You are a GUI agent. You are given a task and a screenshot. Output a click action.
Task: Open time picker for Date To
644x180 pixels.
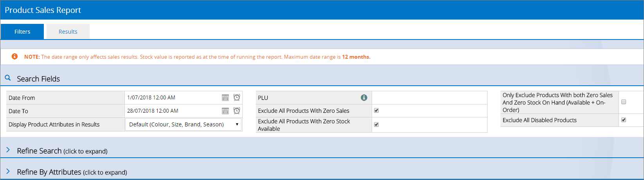tap(237, 111)
